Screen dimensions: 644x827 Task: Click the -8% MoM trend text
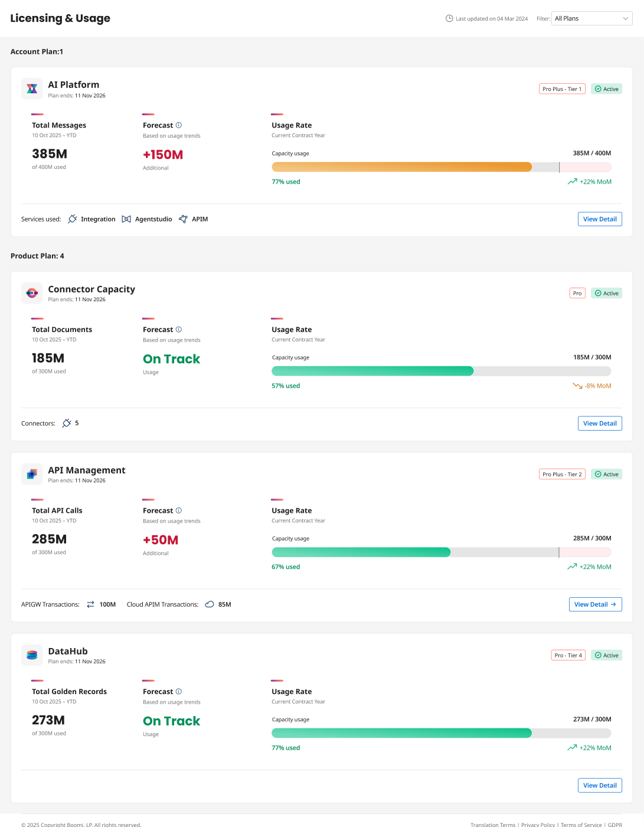coord(598,386)
